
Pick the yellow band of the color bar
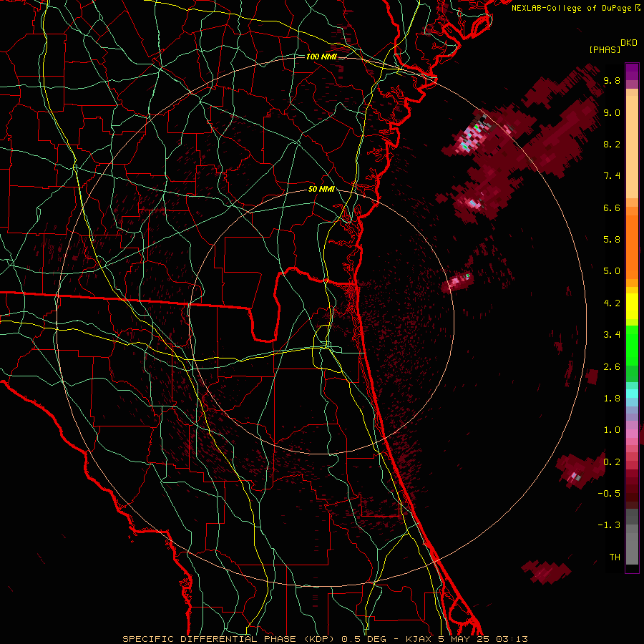632,306
